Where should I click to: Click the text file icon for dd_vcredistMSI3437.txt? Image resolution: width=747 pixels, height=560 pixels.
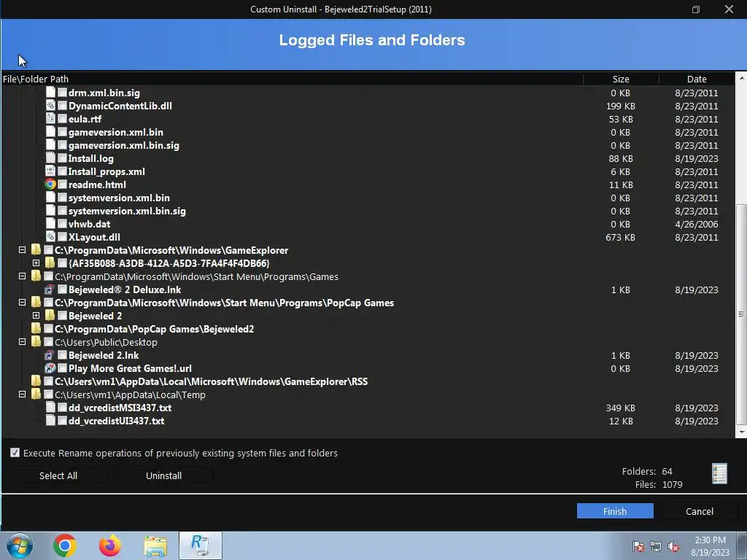pyautogui.click(x=50, y=407)
